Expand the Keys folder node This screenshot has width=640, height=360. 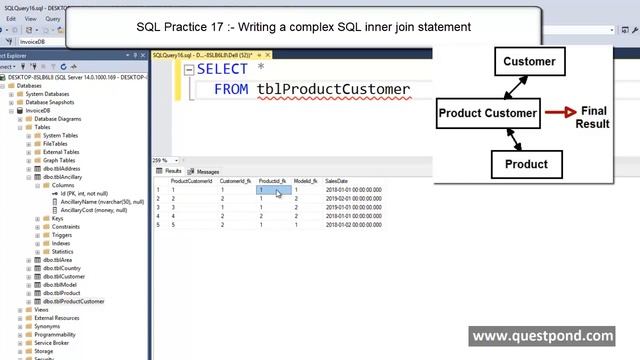[x=38, y=219]
